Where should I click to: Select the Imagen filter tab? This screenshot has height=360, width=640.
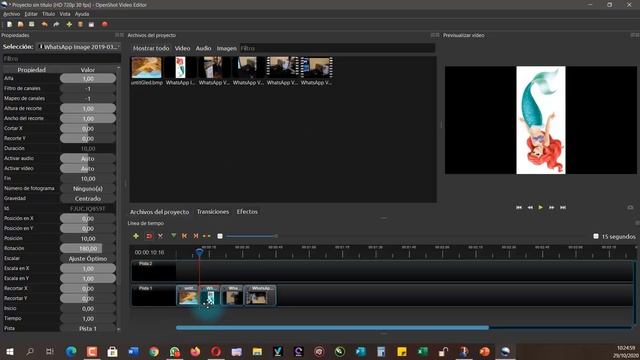pos(227,48)
